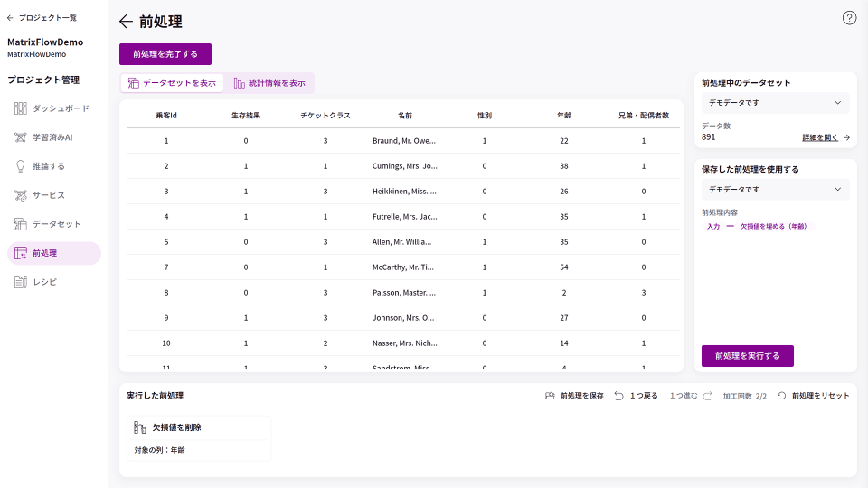Click the arrow icon next to 詳細を開く

pos(846,137)
